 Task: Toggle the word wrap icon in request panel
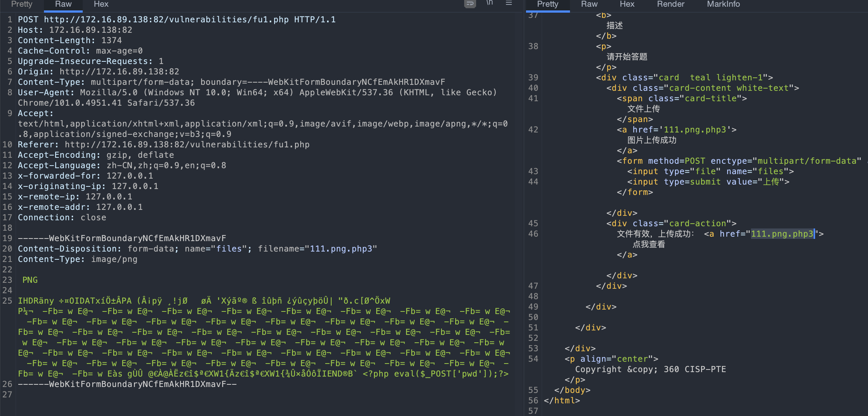tap(470, 4)
